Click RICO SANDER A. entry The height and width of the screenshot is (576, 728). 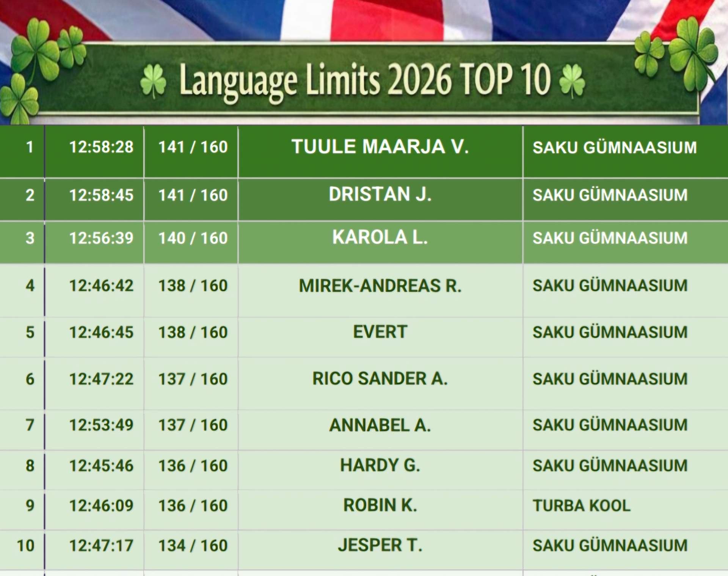click(x=380, y=379)
